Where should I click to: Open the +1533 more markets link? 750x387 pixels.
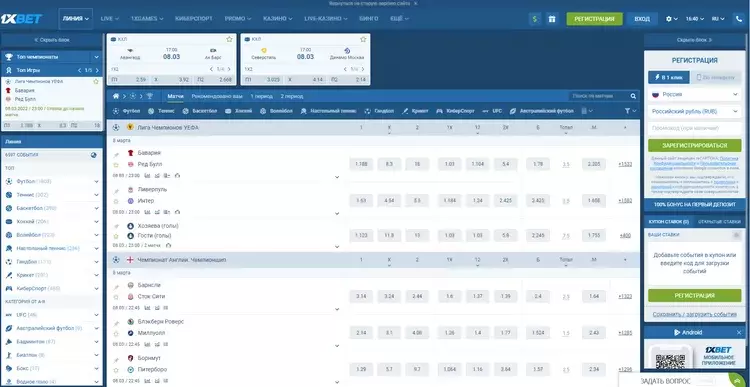625,165
